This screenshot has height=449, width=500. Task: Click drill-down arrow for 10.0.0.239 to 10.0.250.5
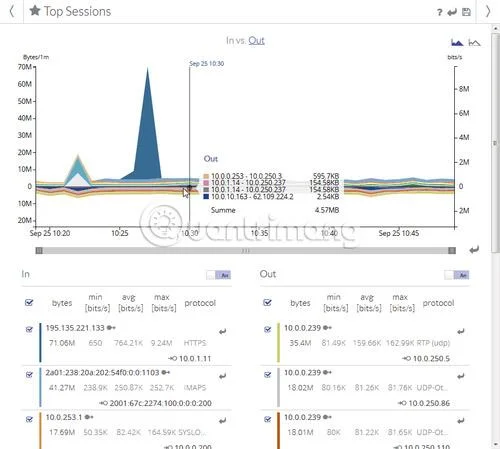[x=461, y=331]
